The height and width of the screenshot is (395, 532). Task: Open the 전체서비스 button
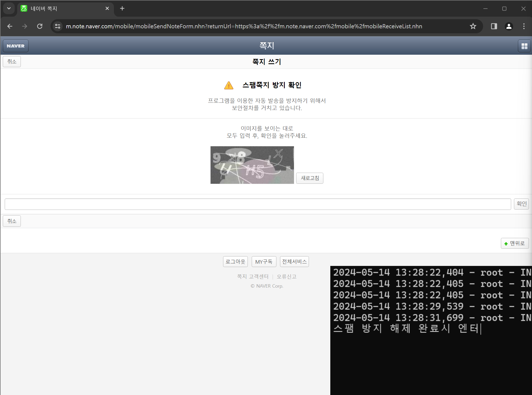[x=294, y=261]
